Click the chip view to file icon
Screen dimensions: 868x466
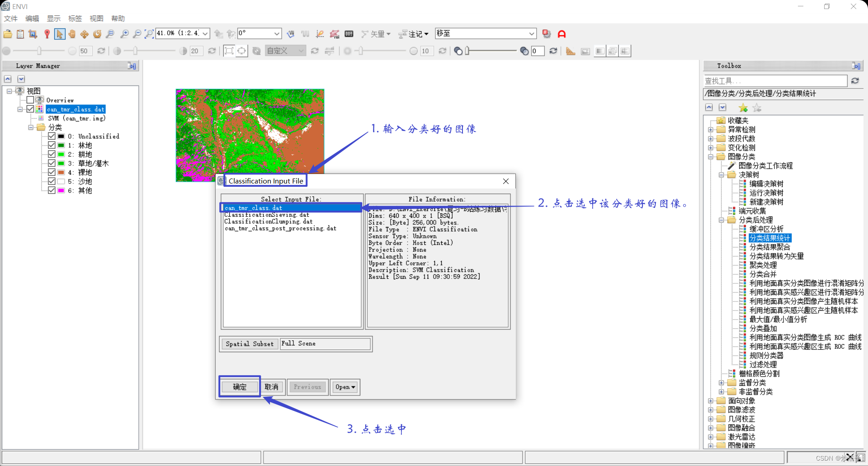(33, 34)
